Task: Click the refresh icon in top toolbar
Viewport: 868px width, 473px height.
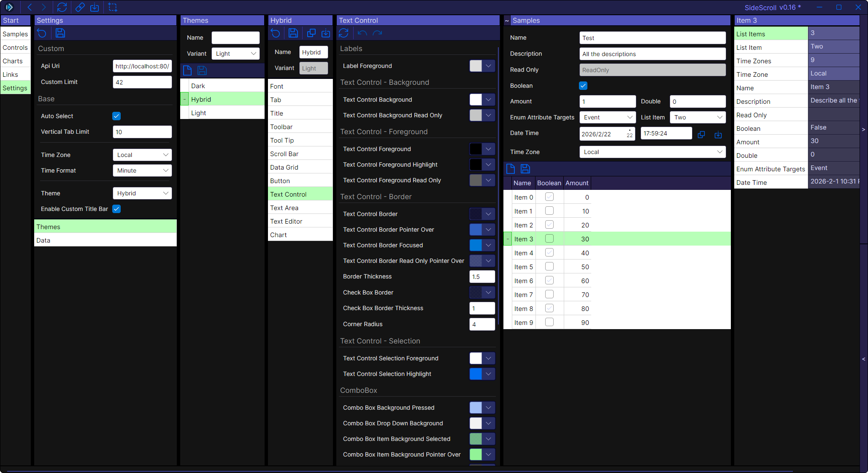Action: 62,7
